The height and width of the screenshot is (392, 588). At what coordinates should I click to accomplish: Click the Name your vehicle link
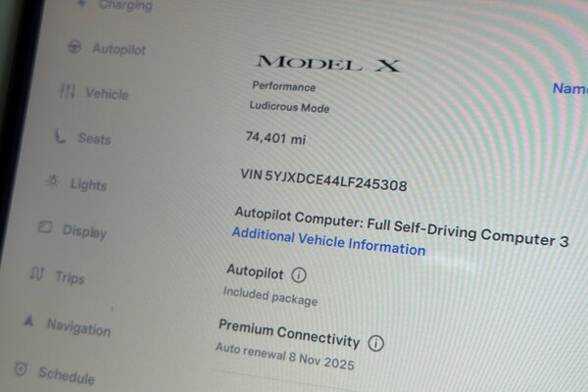click(570, 88)
